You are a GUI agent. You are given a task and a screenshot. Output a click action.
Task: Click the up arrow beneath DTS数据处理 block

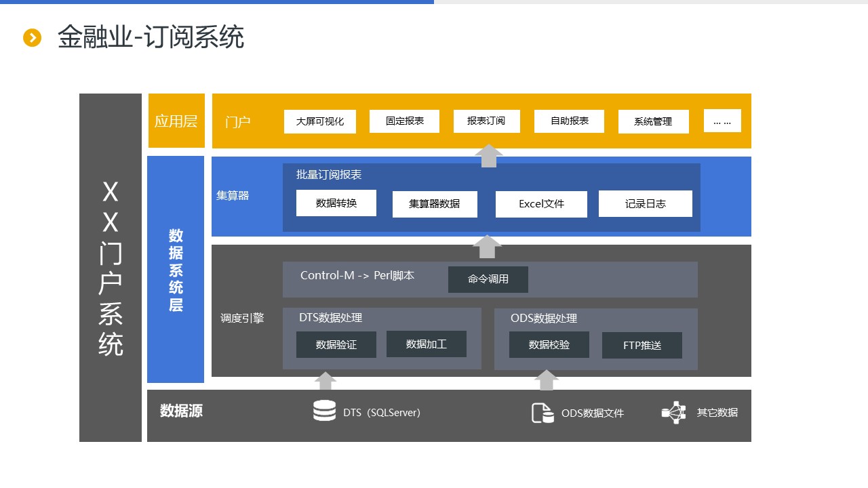tap(325, 381)
